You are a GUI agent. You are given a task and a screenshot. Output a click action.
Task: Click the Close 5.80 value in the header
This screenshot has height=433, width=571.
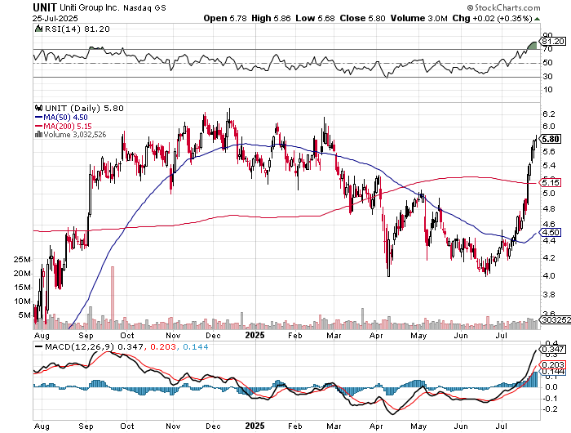(362, 18)
